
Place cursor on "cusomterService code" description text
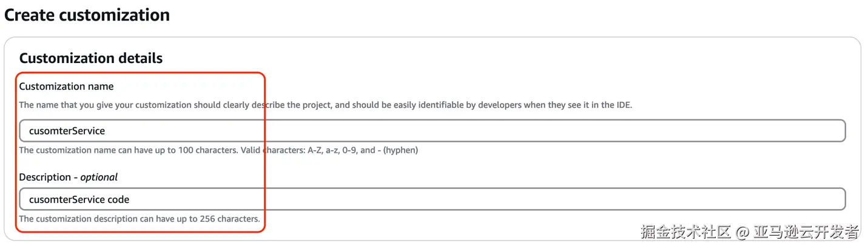click(79, 199)
